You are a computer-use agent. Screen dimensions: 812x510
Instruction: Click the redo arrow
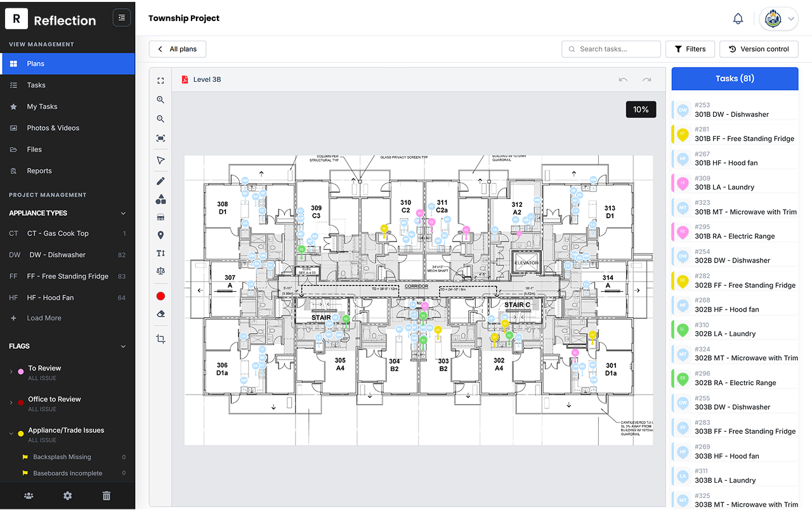coord(647,79)
